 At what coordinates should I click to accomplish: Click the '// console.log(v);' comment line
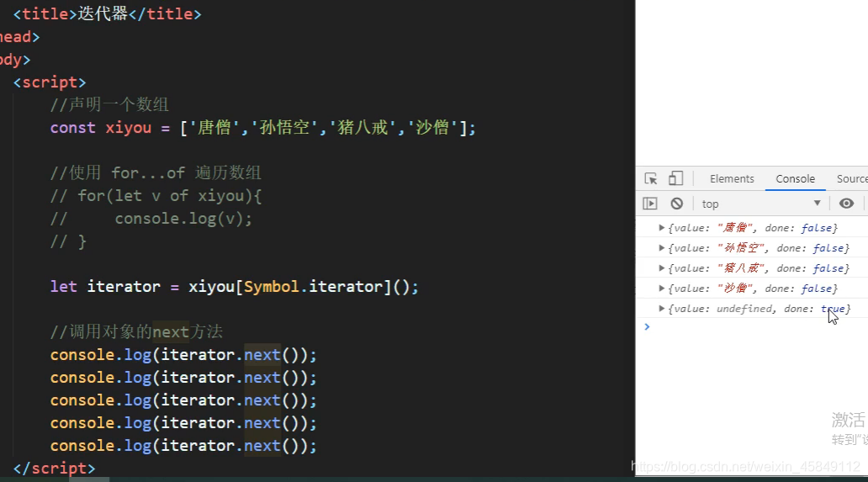pyautogui.click(x=151, y=219)
